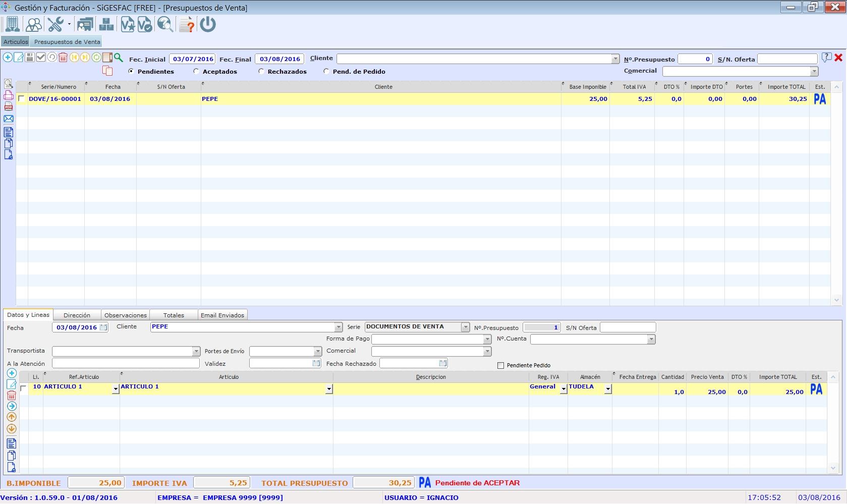
Task: Click the green magnifier search icon
Action: (x=118, y=58)
